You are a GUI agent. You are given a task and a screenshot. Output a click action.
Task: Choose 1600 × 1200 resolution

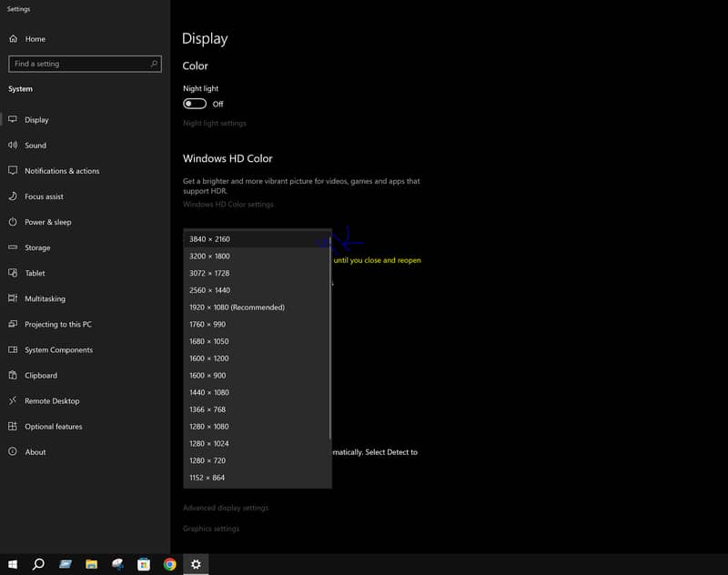258,358
